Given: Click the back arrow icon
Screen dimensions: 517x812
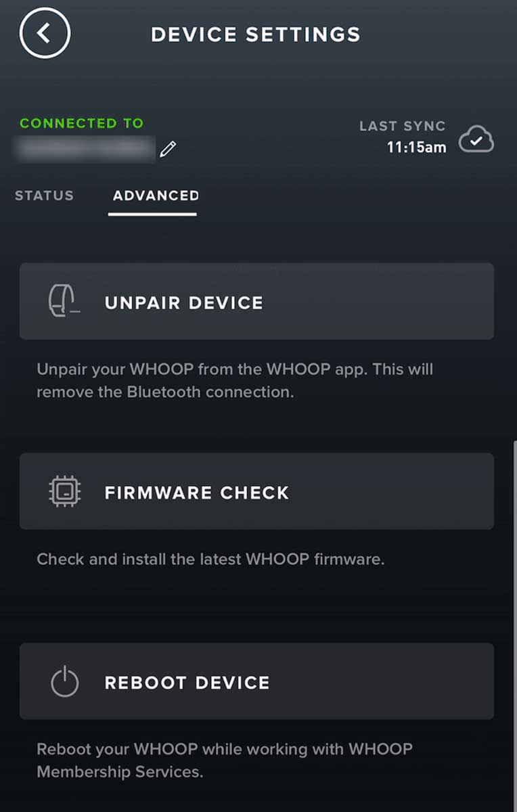Looking at the screenshot, I should point(45,32).
